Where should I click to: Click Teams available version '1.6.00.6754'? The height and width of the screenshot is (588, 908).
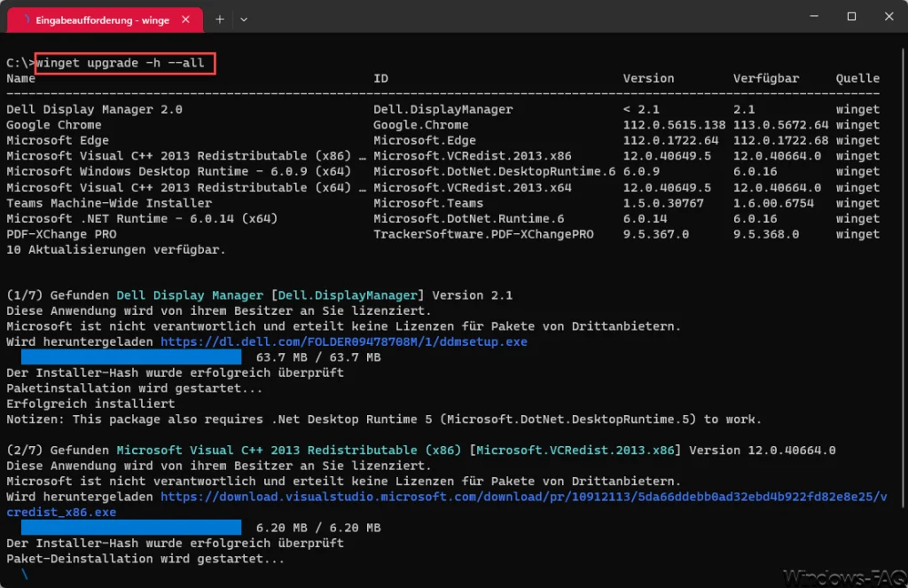point(773,203)
